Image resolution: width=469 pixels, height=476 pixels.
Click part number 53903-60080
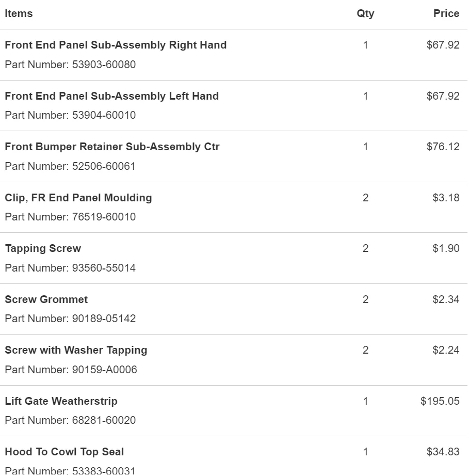pyautogui.click(x=104, y=65)
